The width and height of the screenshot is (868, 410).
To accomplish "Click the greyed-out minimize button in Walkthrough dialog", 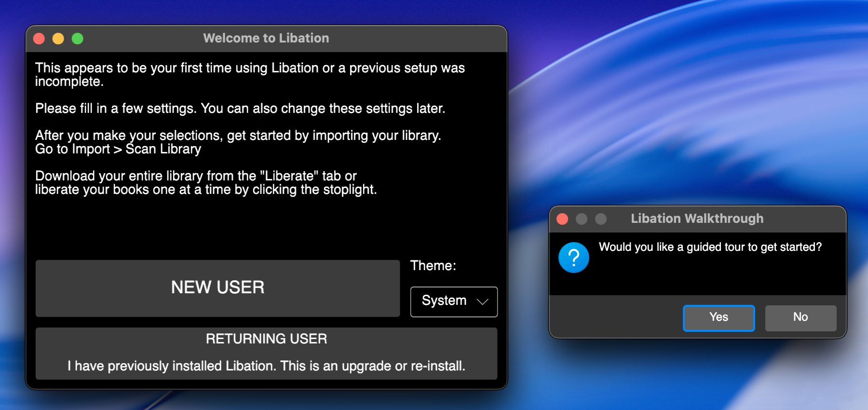I will pyautogui.click(x=582, y=219).
